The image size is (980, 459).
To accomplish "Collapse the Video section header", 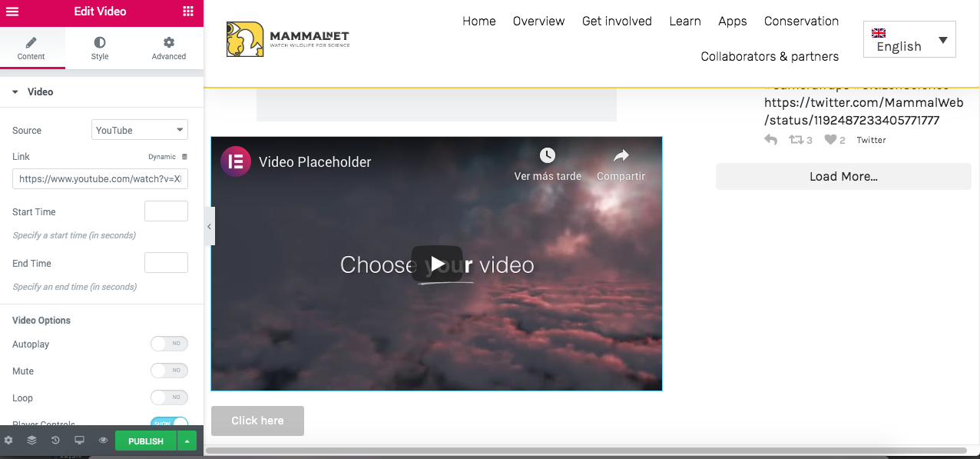I will [40, 91].
